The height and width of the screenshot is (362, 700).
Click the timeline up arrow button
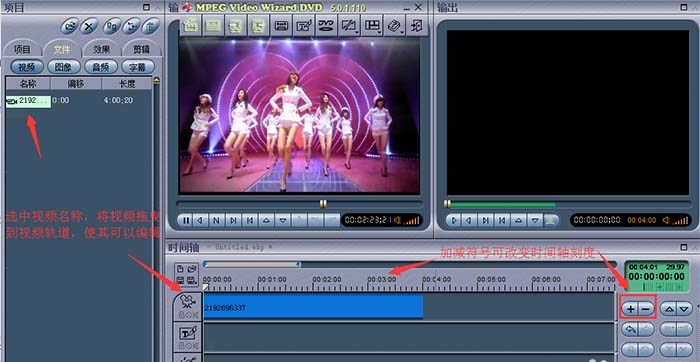coord(668,308)
